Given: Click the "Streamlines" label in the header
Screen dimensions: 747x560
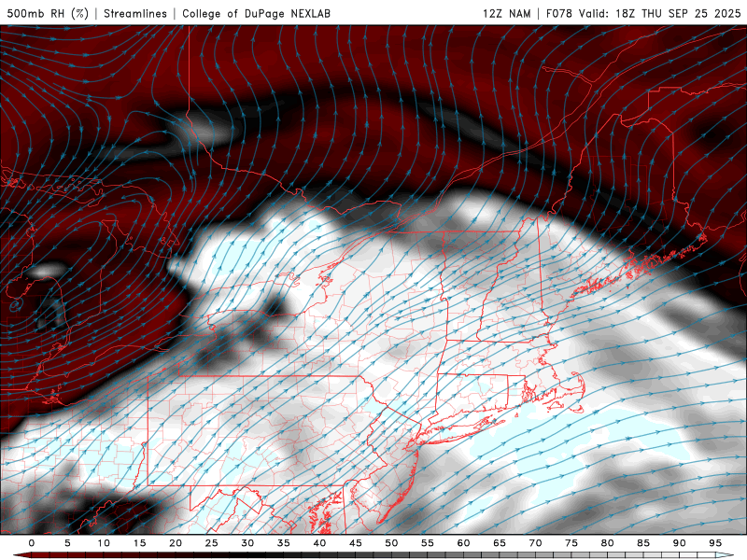Looking at the screenshot, I should pos(135,13).
